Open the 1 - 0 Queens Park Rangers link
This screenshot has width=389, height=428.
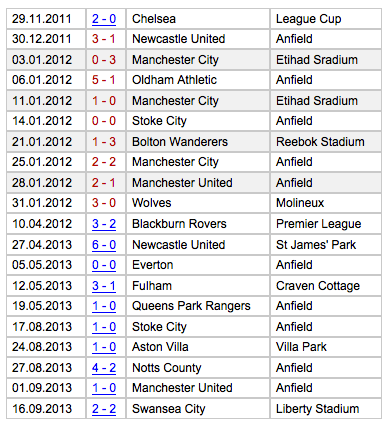coord(104,306)
